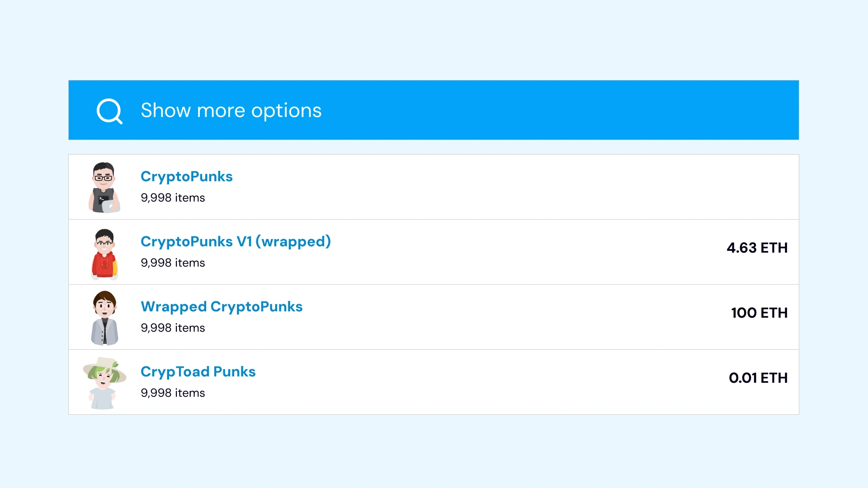Viewport: 868px width, 488px height.
Task: Open the CryptoPunks collection title link
Action: point(186,177)
